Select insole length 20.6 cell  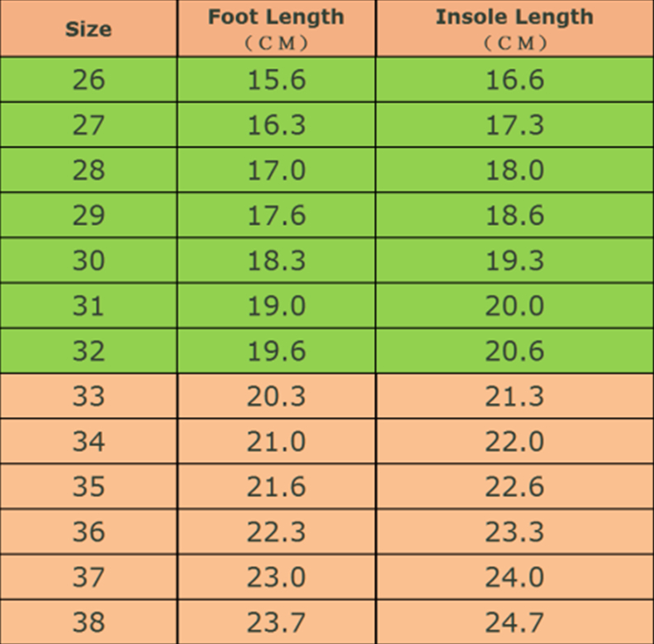coord(514,351)
